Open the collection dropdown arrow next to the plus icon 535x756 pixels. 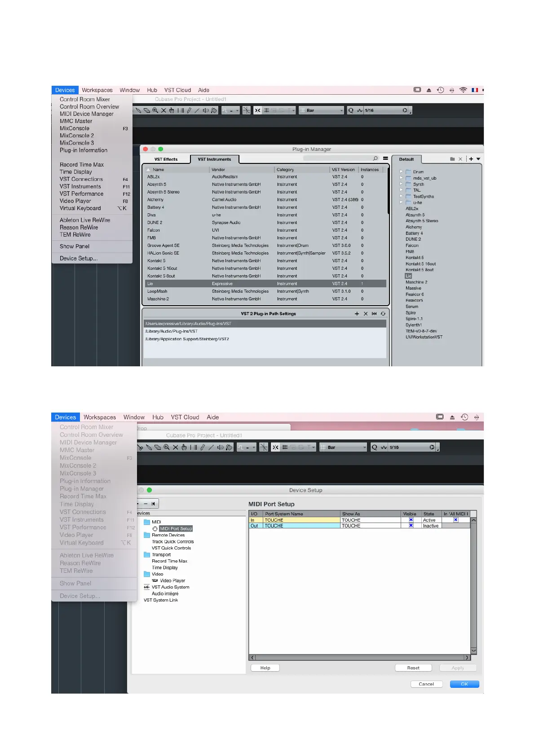point(478,159)
